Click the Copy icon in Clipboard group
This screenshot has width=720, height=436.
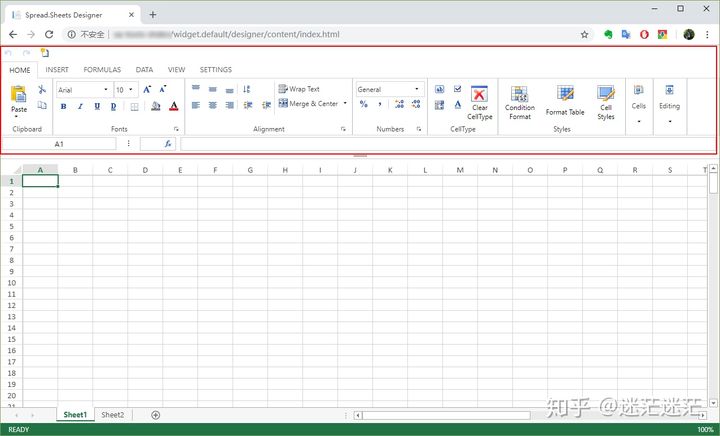(x=42, y=106)
